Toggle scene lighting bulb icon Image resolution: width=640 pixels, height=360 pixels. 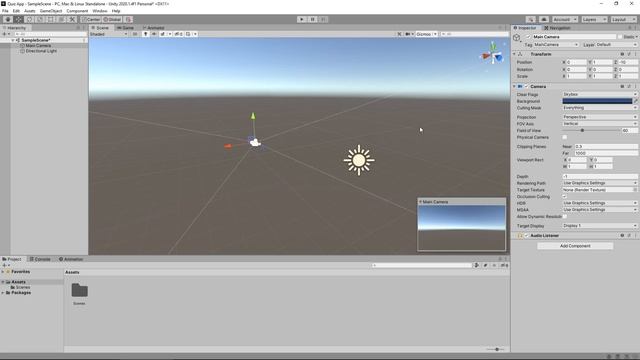[x=145, y=34]
